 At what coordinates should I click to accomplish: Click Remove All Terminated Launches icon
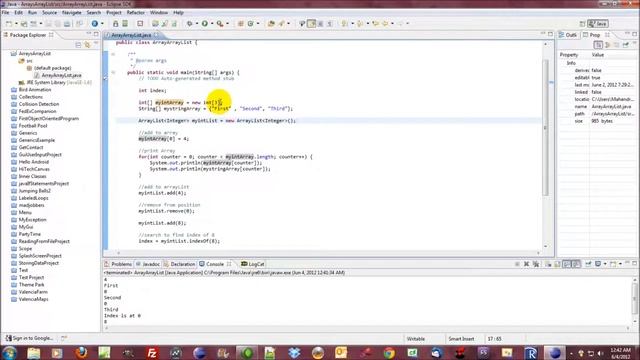coord(536,264)
